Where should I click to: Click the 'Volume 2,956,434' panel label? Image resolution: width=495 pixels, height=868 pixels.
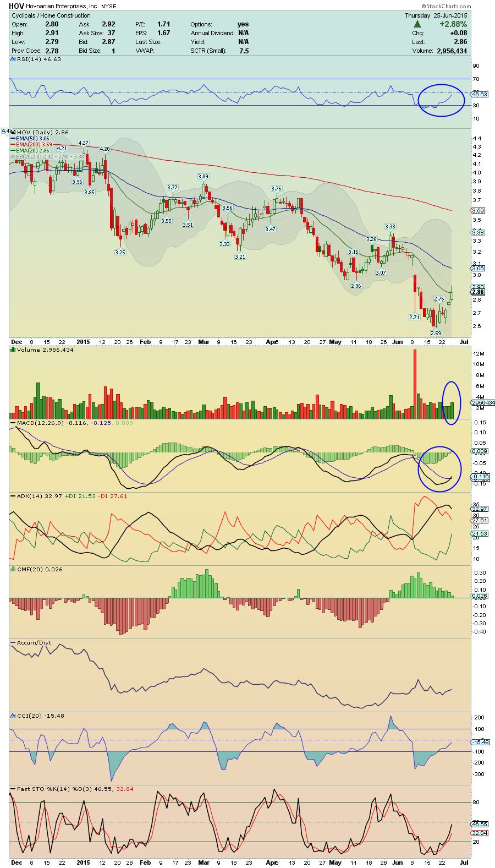coord(45,350)
